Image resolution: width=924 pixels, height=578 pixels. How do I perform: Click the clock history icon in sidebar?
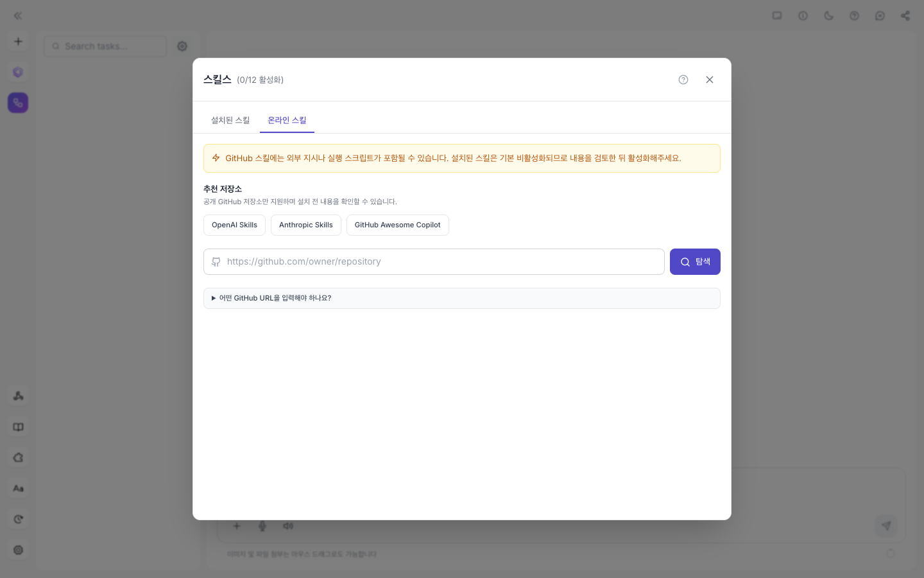tap(18, 520)
